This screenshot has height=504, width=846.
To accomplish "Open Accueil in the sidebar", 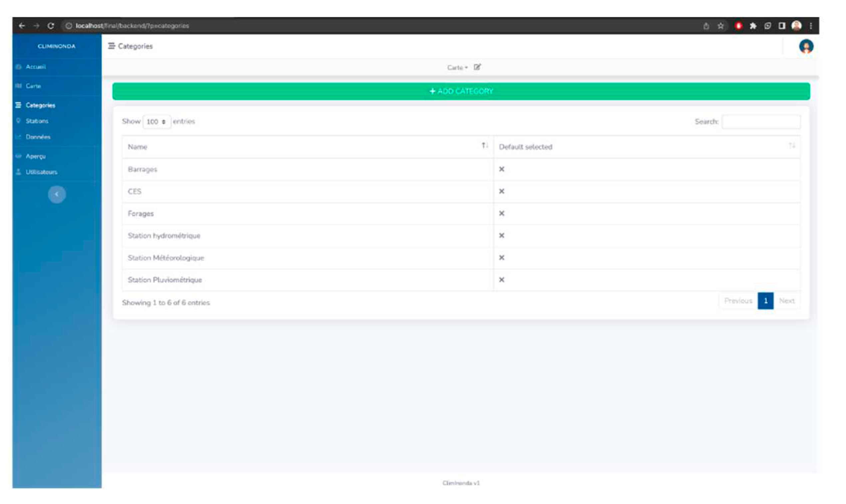I will pyautogui.click(x=35, y=67).
